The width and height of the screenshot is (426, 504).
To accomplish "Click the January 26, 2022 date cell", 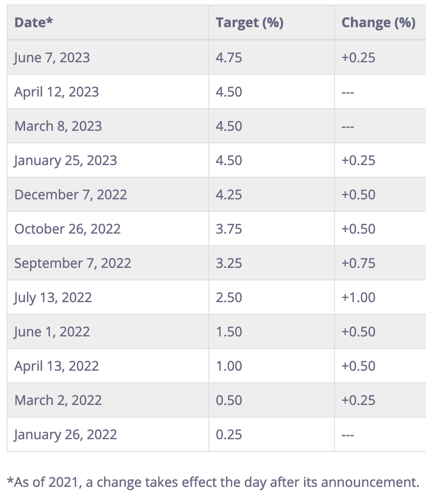I will [108, 435].
